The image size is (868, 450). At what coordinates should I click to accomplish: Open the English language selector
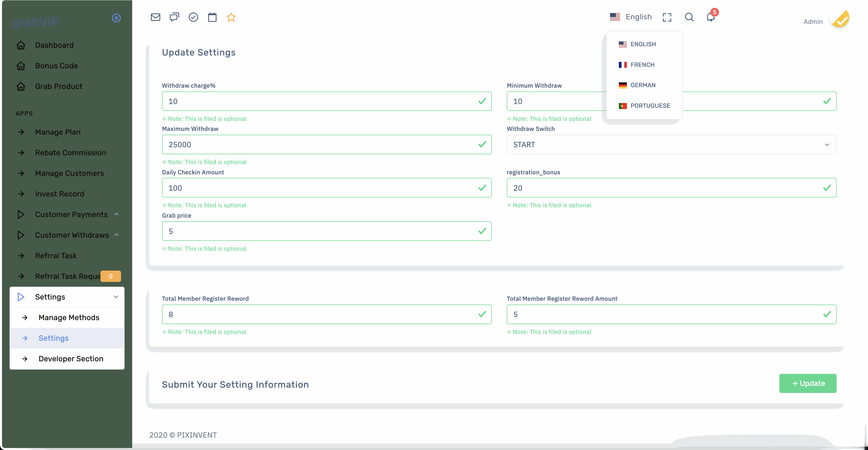coord(631,17)
